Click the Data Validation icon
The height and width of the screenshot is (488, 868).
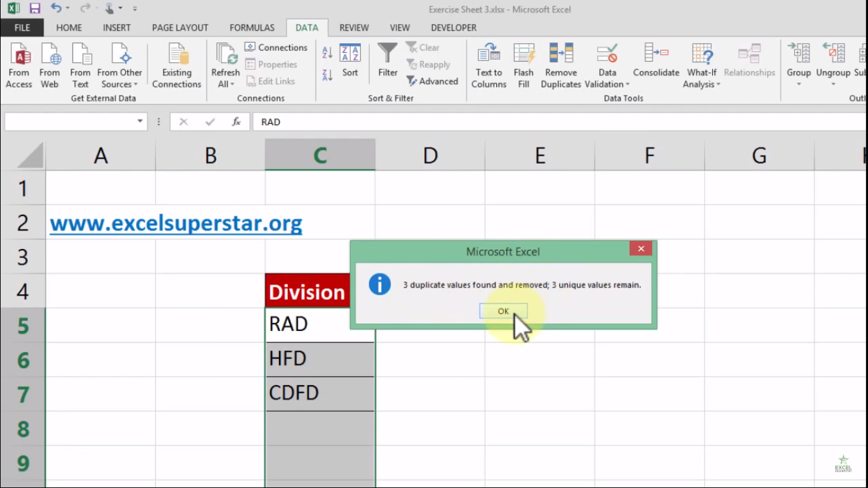(x=607, y=55)
